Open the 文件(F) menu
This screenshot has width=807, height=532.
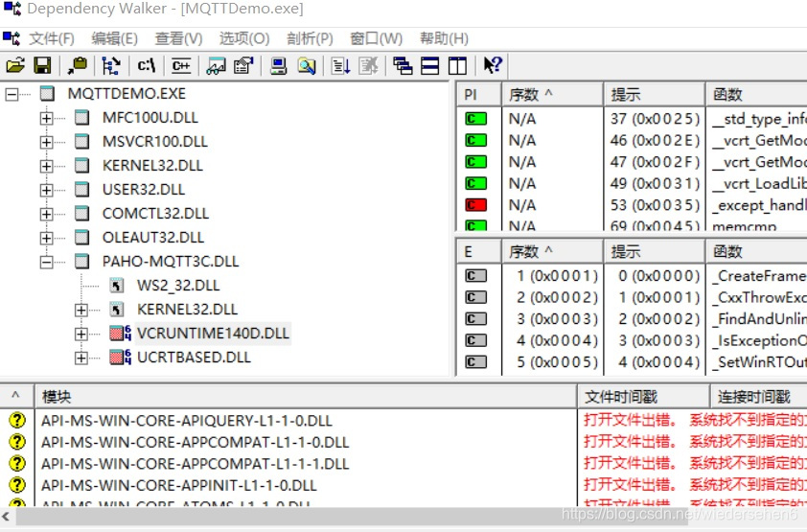click(x=52, y=38)
